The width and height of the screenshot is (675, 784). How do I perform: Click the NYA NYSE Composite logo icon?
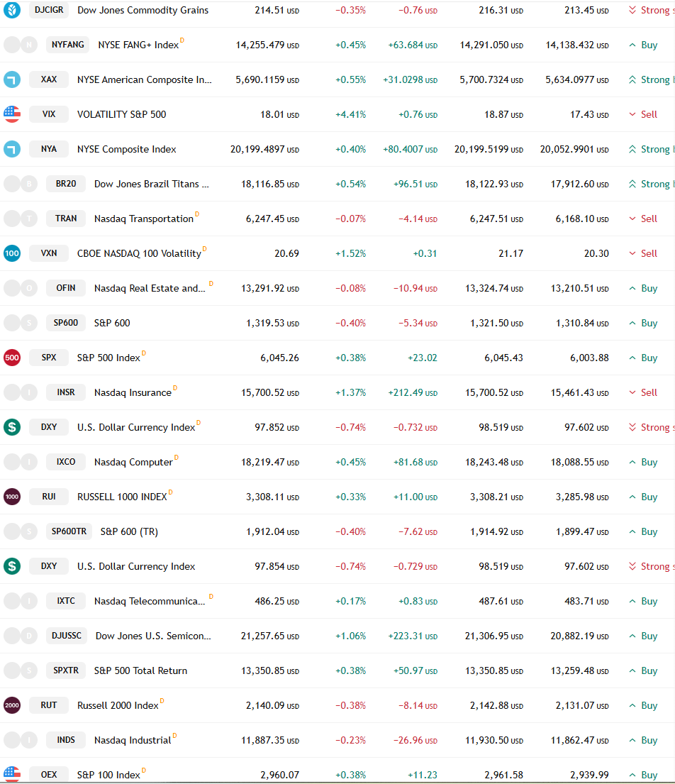click(x=12, y=149)
